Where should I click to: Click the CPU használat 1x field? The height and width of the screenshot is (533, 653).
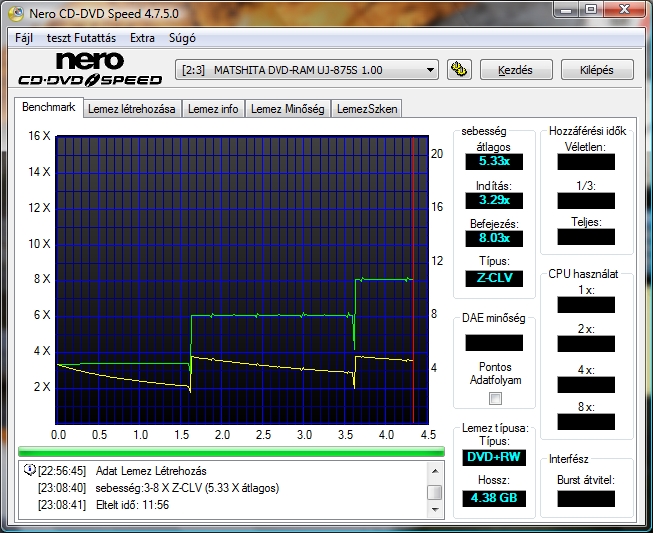(x=586, y=305)
